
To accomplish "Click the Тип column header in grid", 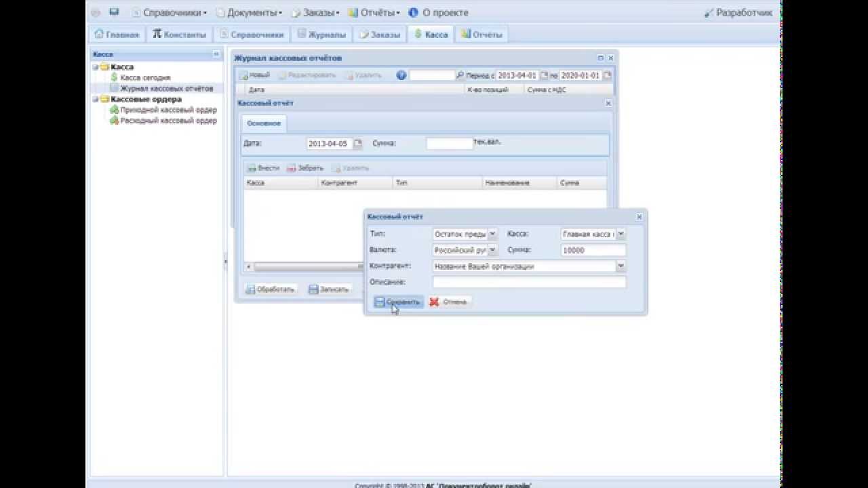I will click(x=437, y=183).
